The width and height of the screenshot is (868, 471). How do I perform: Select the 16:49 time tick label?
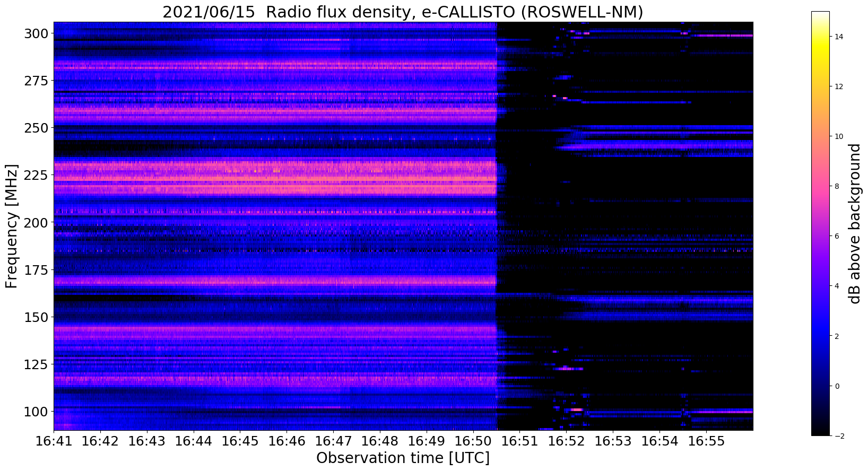click(426, 441)
